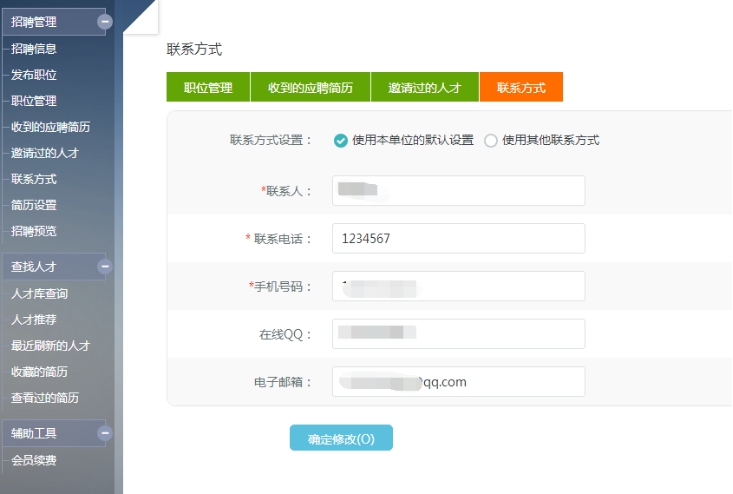Collapse the 辅助工具 sidebar section
The image size is (733, 494).
pyautogui.click(x=105, y=433)
